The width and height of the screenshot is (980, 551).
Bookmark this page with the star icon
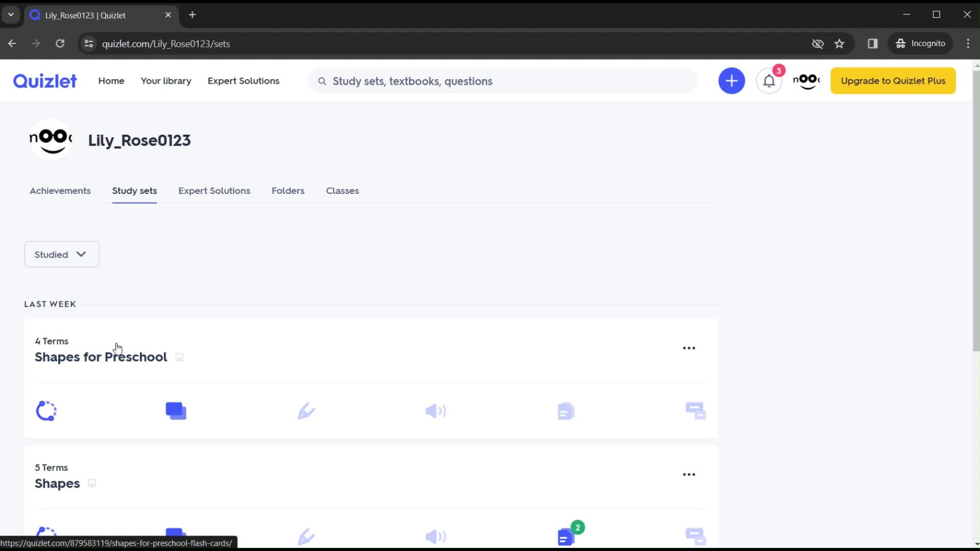pyautogui.click(x=840, y=44)
